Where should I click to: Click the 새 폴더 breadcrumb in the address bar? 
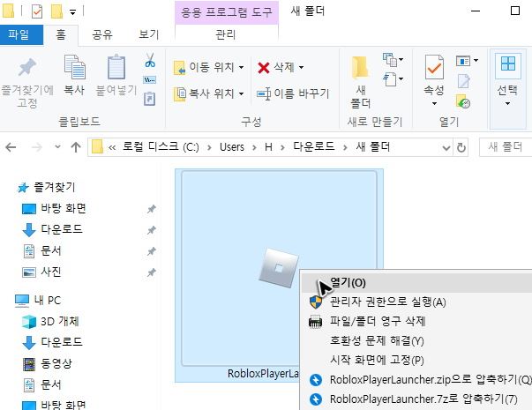click(x=373, y=147)
